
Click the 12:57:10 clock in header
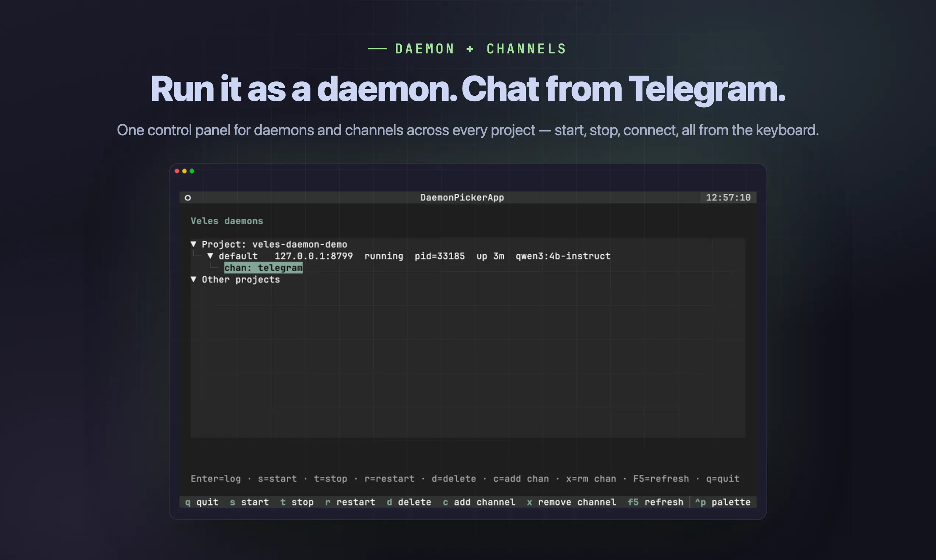point(728,197)
